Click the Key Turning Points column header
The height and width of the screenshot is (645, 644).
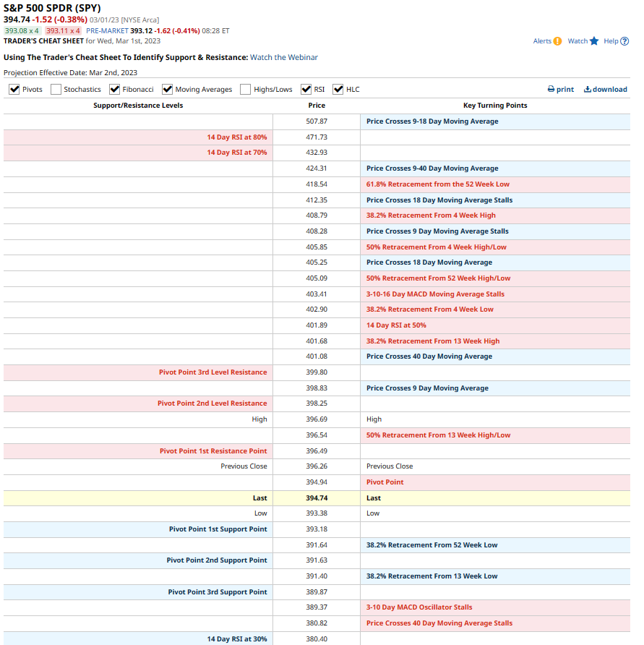click(495, 106)
